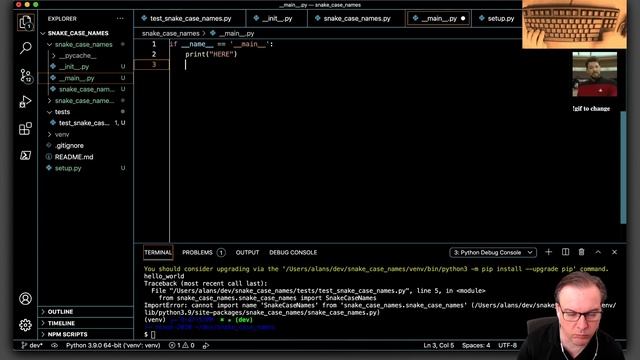Click the sync icon next to warnings count

point(206,345)
